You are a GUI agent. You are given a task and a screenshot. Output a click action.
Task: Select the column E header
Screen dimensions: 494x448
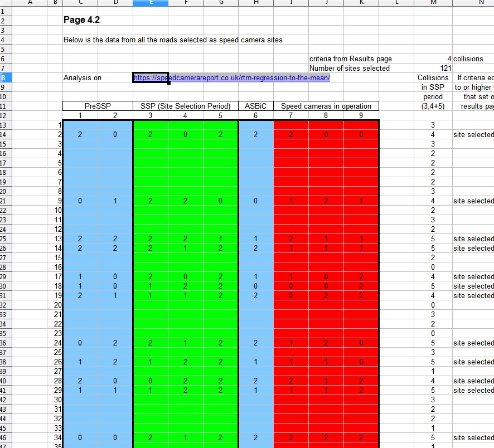pos(150,3)
